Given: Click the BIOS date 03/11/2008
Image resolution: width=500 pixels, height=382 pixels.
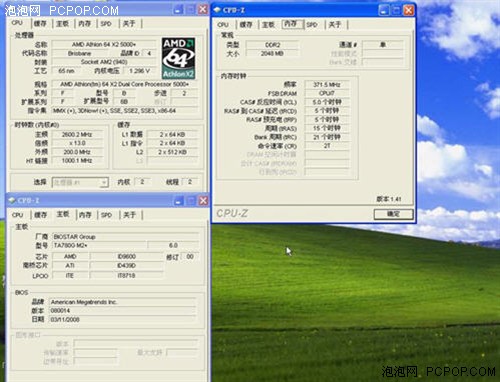Looking at the screenshot, I should click(x=122, y=319).
